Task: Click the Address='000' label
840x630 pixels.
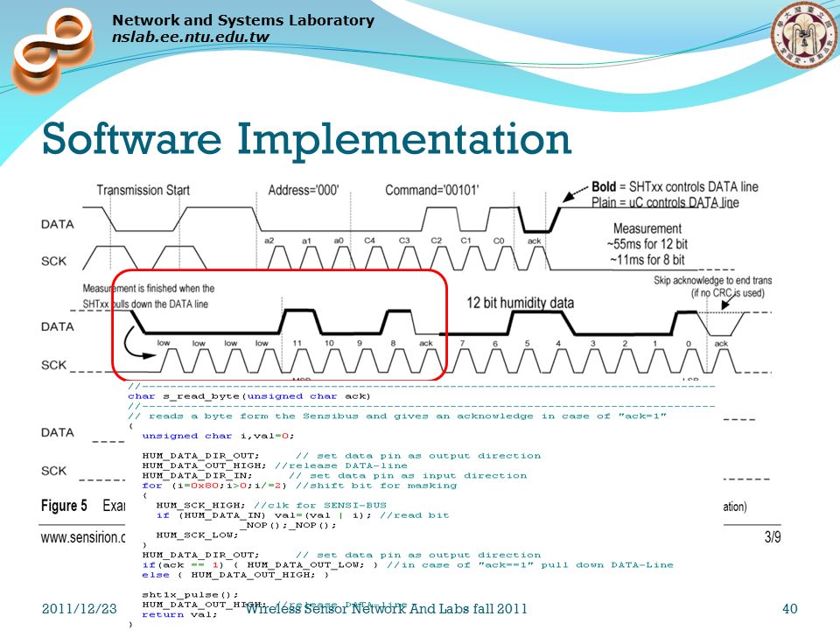Action: point(304,190)
